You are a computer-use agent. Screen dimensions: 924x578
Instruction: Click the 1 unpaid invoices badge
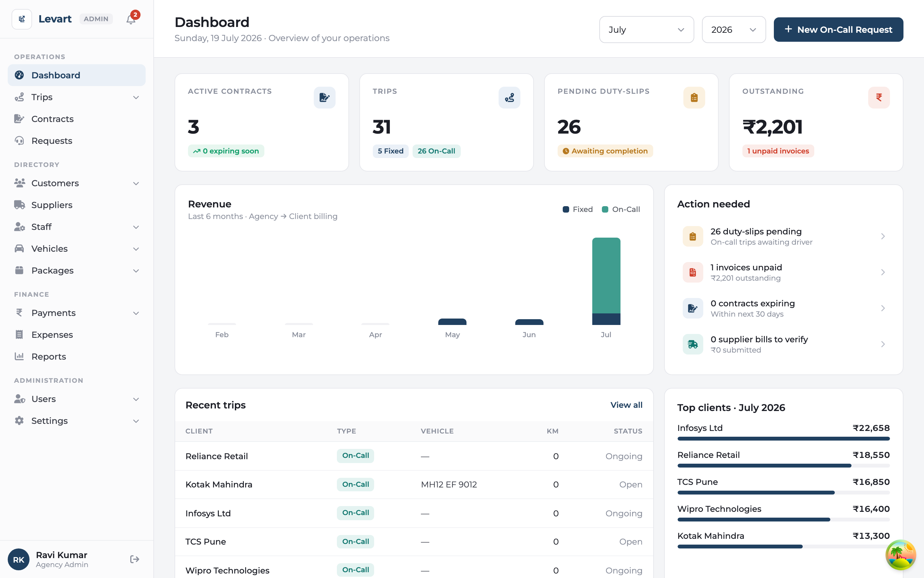pyautogui.click(x=778, y=151)
